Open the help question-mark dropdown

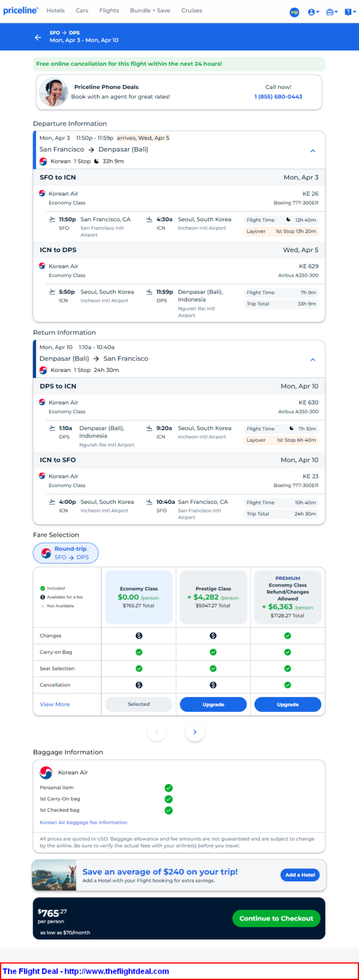pyautogui.click(x=350, y=12)
